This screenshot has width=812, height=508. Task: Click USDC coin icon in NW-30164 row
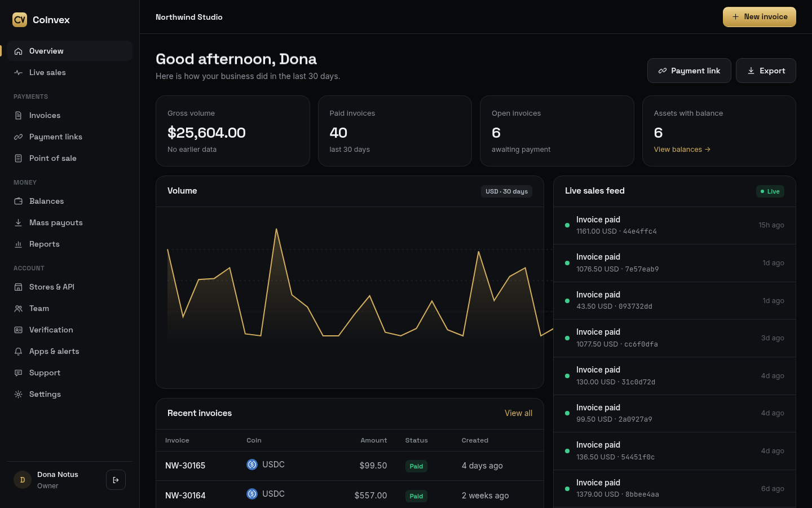pyautogui.click(x=252, y=494)
